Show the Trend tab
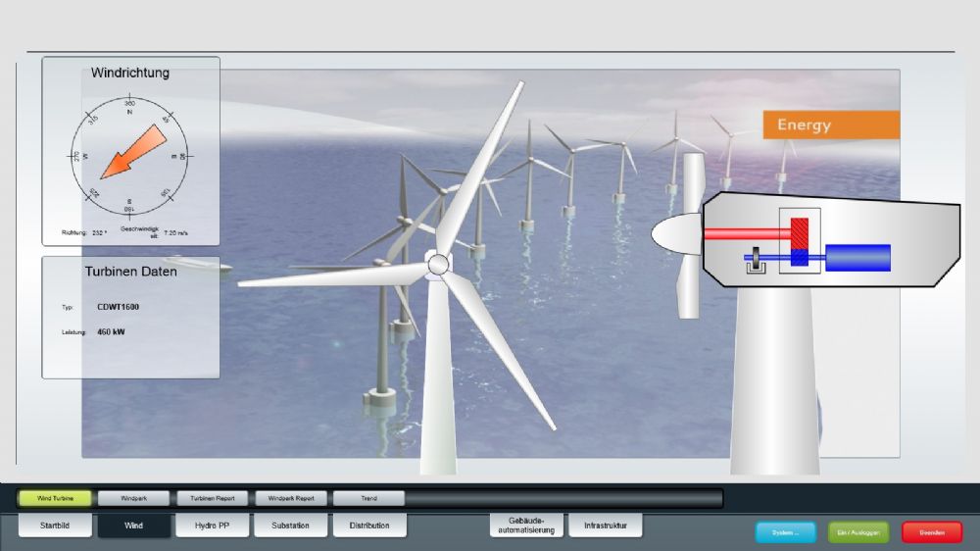Screen dimensions: 980x551 click(368, 498)
